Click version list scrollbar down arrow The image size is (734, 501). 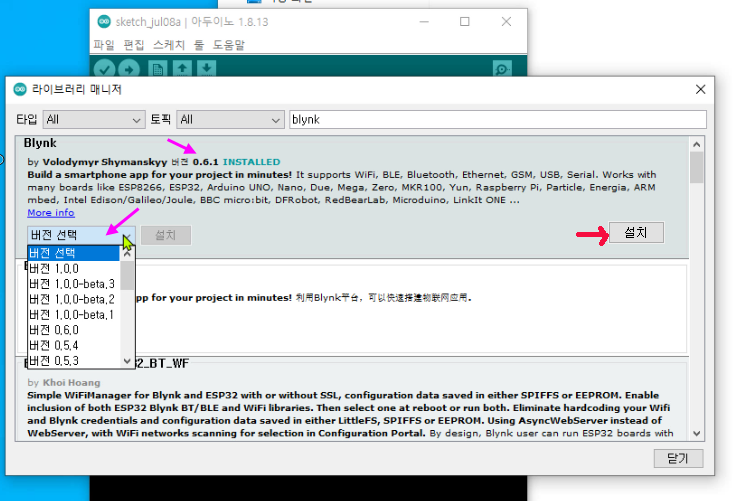coord(127,361)
